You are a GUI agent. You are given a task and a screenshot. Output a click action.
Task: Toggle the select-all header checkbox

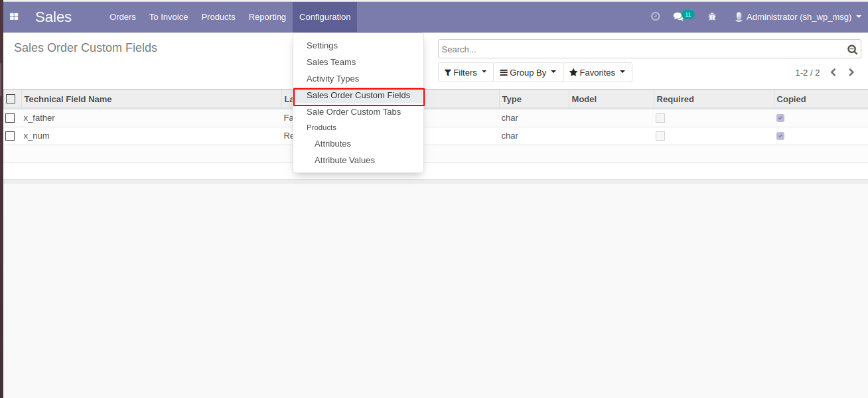pos(11,99)
